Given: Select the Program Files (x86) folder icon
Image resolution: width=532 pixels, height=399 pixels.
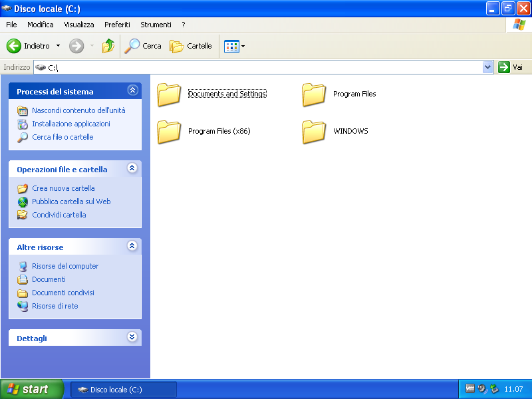Looking at the screenshot, I should pyautogui.click(x=169, y=132).
